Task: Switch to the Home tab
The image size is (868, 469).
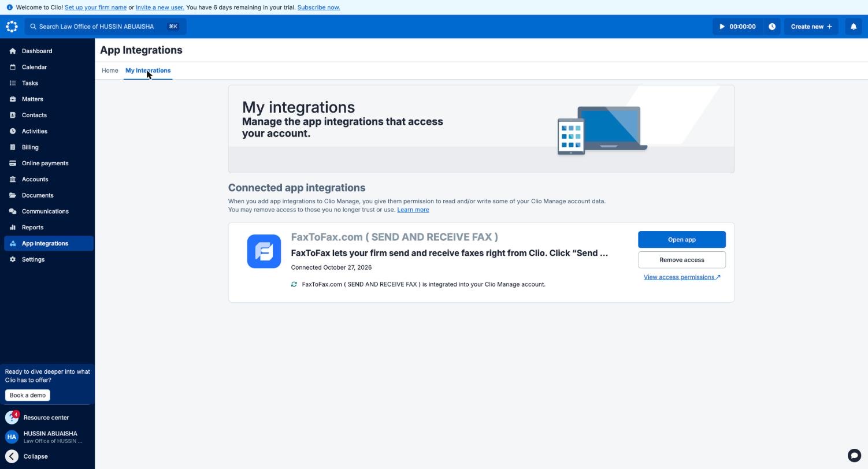Action: click(x=110, y=70)
